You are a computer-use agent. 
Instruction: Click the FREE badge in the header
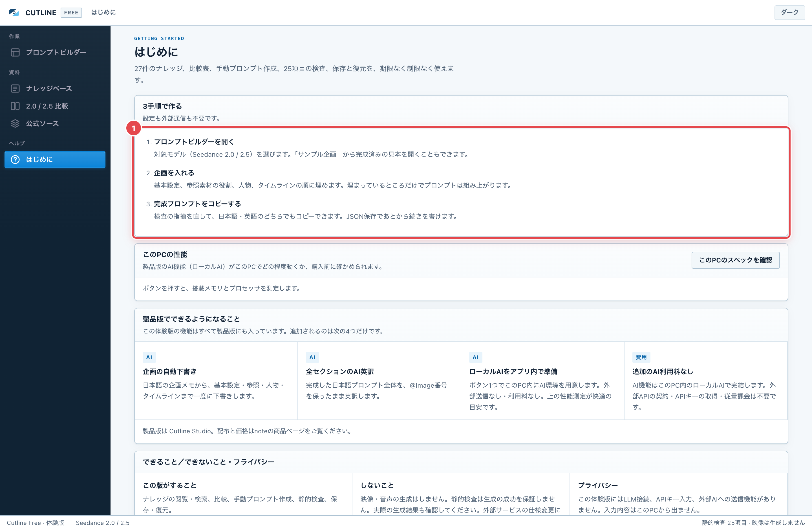71,13
